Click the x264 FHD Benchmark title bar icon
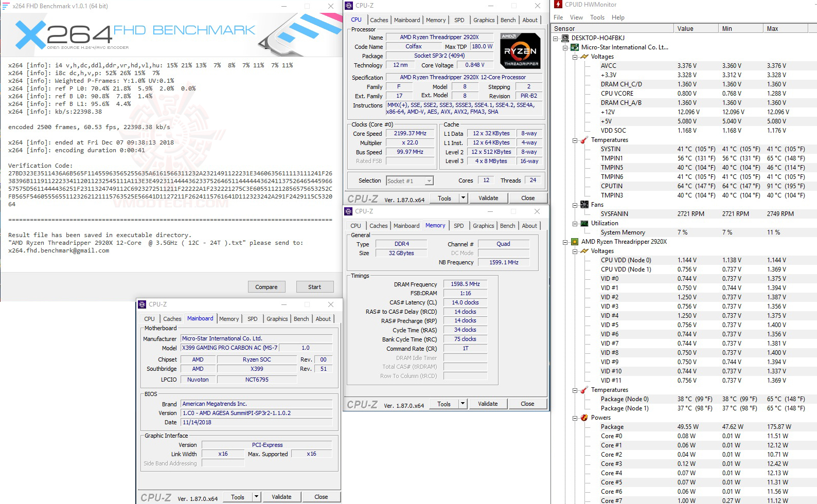 (6, 6)
